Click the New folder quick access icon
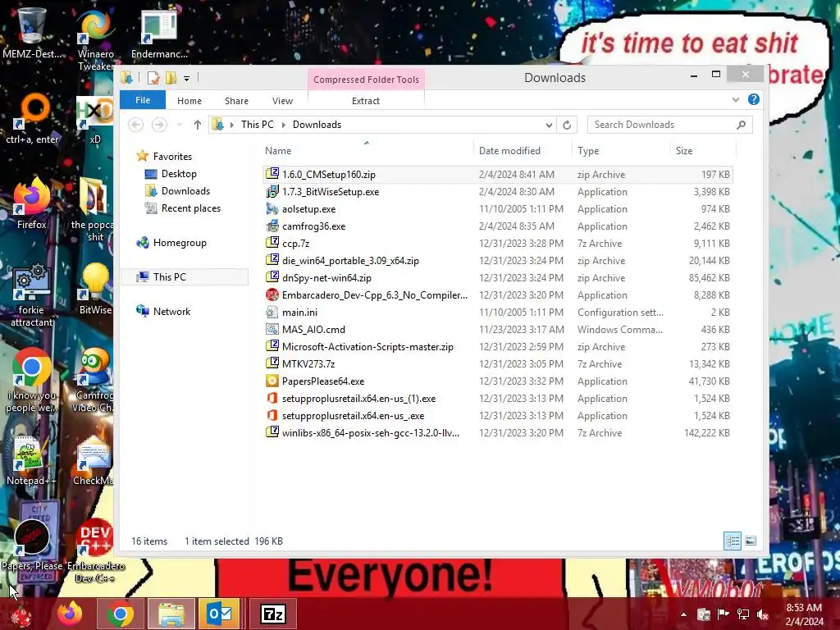This screenshot has height=630, width=840. pos(171,78)
